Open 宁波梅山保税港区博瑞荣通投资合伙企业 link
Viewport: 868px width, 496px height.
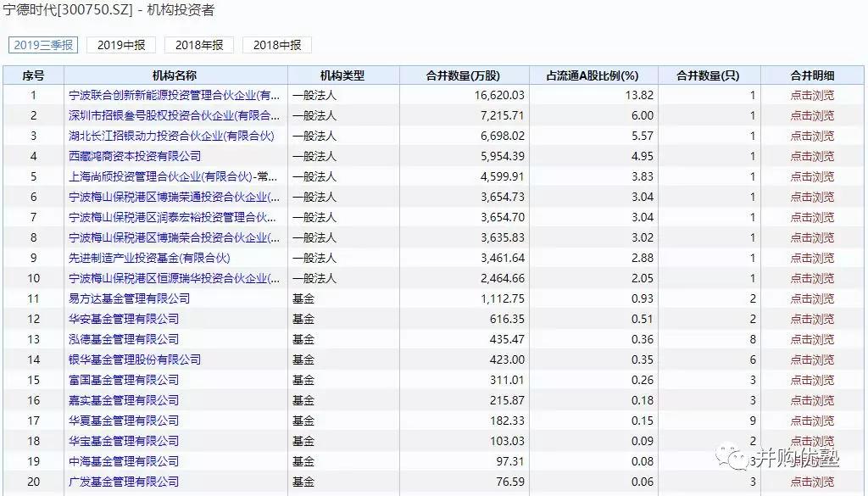pos(174,197)
